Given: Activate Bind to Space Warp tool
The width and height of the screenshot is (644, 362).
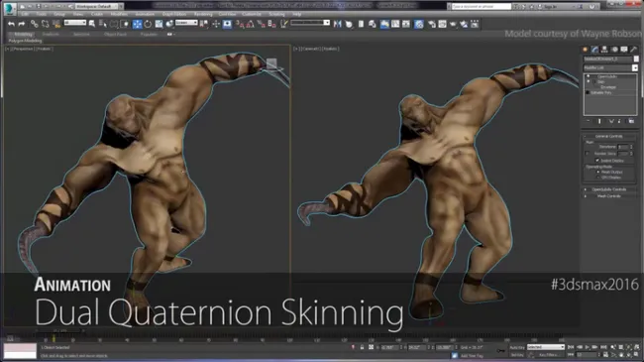Looking at the screenshot, I should (x=55, y=24).
